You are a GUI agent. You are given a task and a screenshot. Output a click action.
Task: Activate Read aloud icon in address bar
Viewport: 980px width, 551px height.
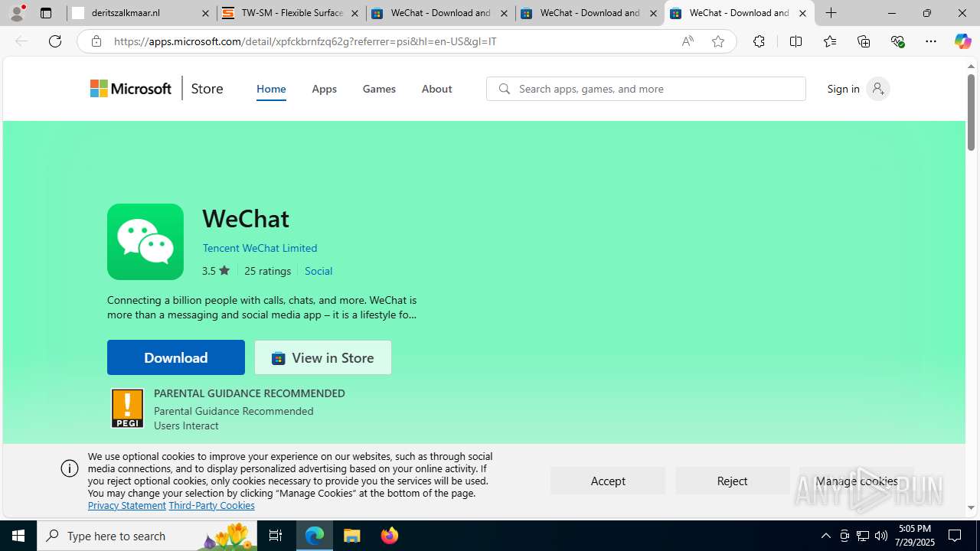click(x=688, y=41)
